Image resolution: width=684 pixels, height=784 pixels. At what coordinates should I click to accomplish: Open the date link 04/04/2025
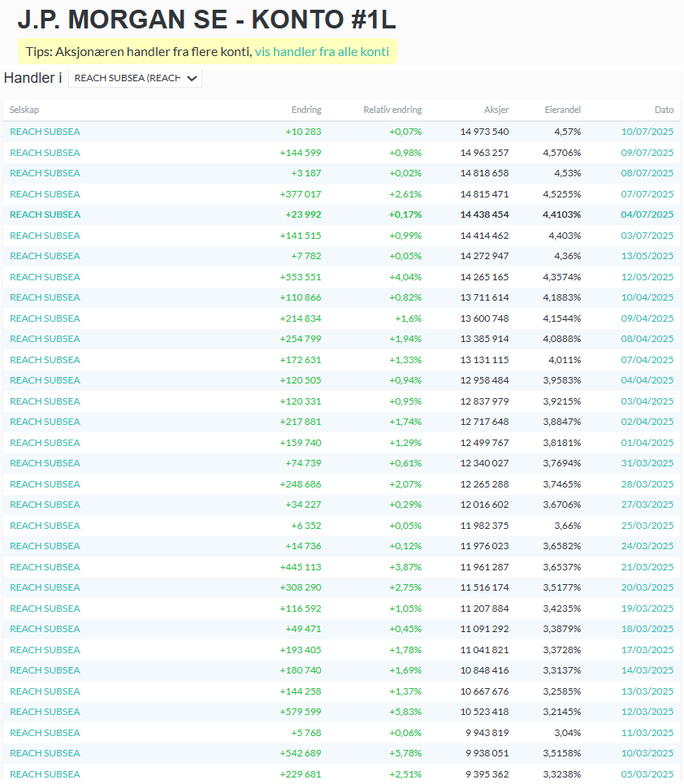point(647,380)
